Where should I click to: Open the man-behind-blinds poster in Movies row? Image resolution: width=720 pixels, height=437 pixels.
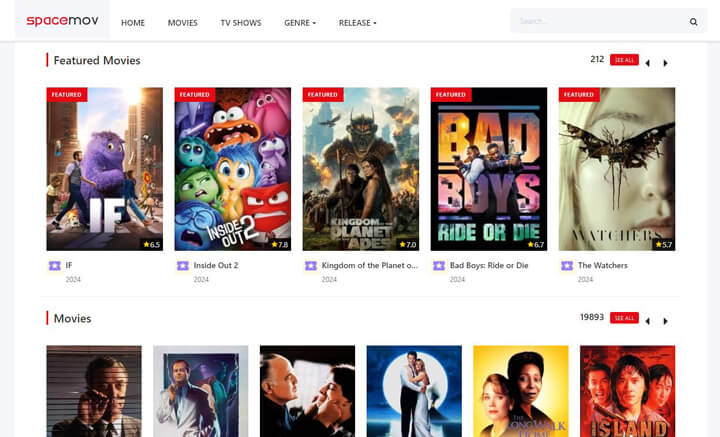coord(94,391)
